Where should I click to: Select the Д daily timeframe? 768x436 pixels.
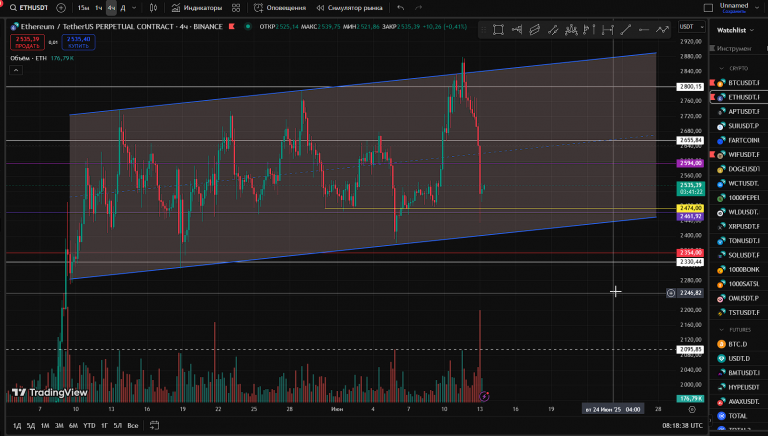coord(123,8)
